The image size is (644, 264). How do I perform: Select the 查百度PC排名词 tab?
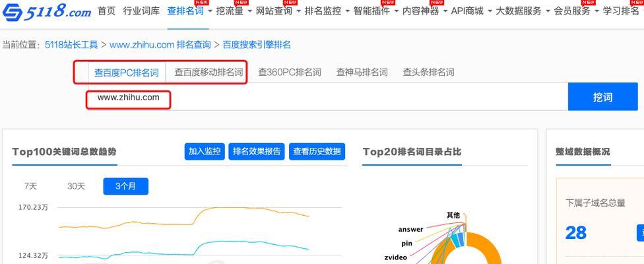pos(127,73)
